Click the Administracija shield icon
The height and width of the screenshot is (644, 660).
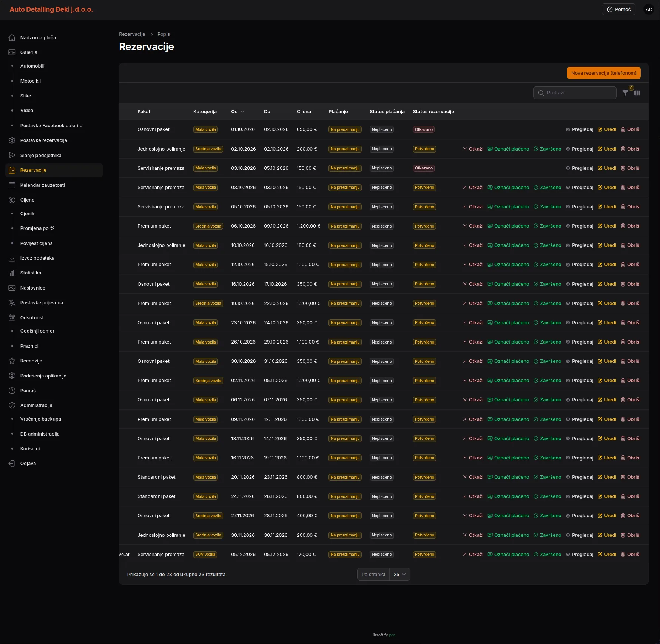pos(12,405)
